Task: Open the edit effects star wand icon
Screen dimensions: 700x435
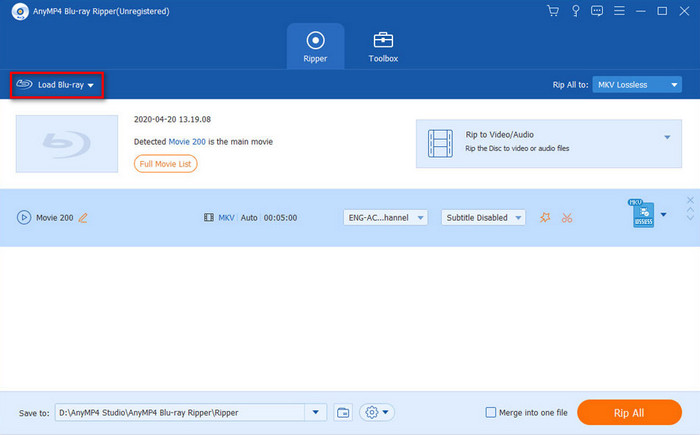Action: [x=545, y=218]
